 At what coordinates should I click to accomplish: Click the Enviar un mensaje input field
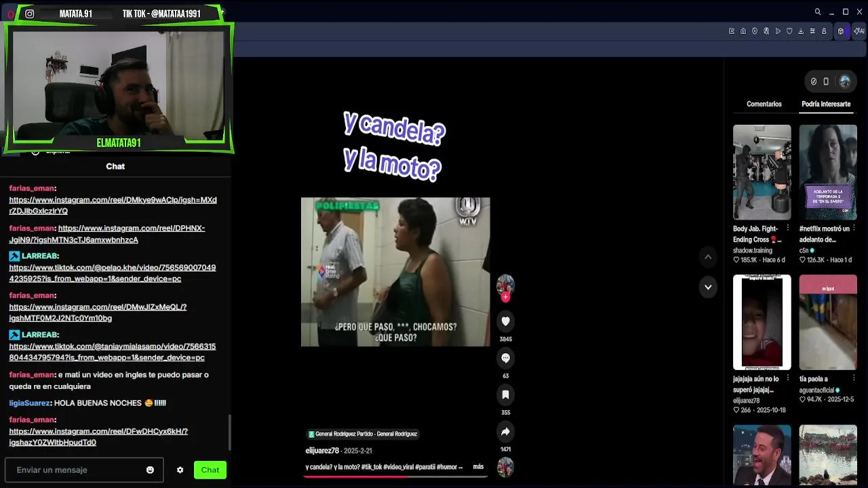pyautogui.click(x=84, y=470)
